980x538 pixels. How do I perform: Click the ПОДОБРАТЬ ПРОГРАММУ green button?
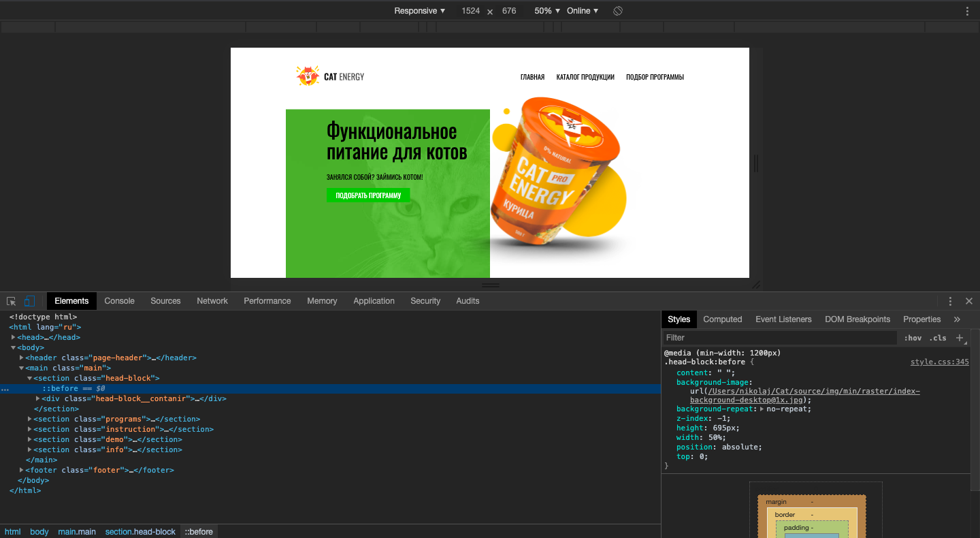[368, 195]
